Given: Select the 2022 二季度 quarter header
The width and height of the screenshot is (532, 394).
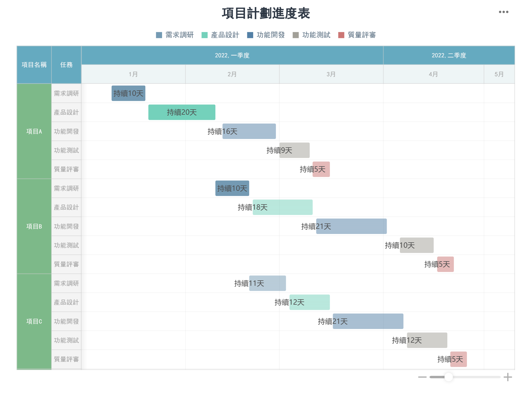Looking at the screenshot, I should coord(449,55).
